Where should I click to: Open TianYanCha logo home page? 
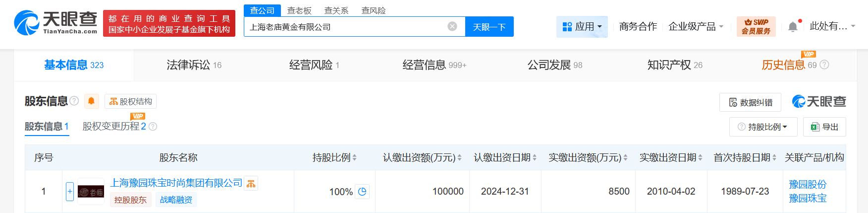click(55, 23)
